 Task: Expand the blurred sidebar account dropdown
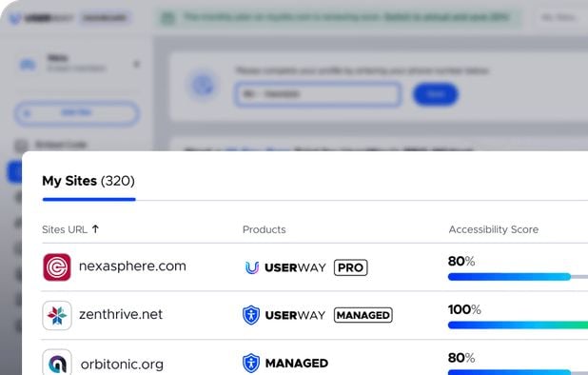(x=136, y=64)
